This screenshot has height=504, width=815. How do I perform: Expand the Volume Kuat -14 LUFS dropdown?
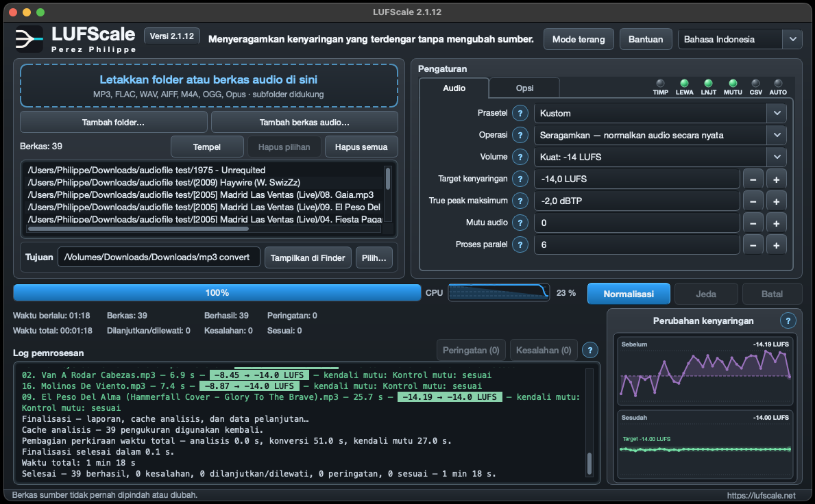click(x=660, y=157)
